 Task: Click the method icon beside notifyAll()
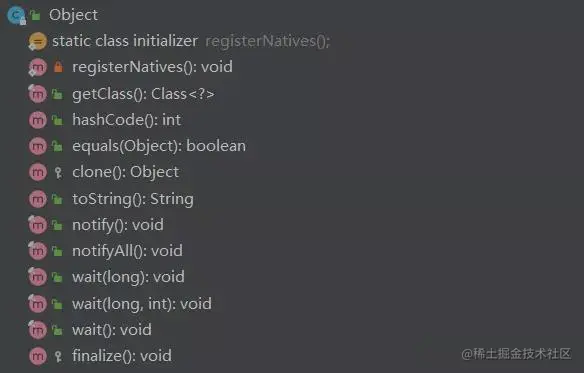click(38, 251)
